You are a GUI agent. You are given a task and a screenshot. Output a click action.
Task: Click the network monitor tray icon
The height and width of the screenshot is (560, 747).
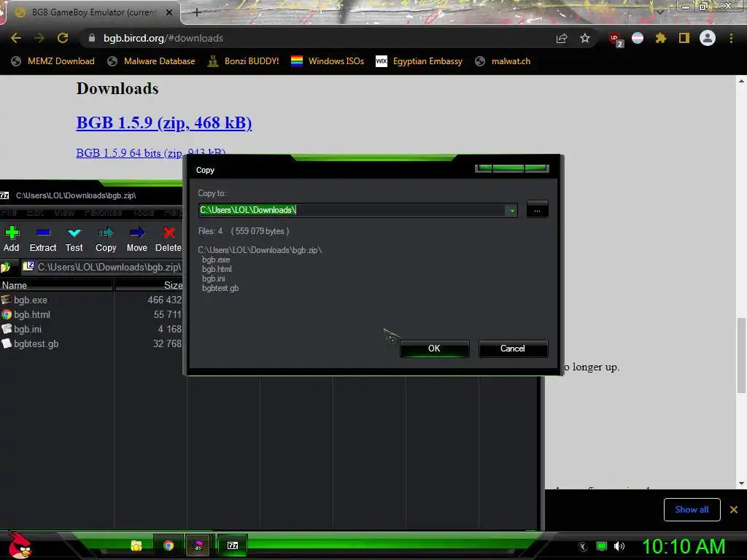(602, 546)
